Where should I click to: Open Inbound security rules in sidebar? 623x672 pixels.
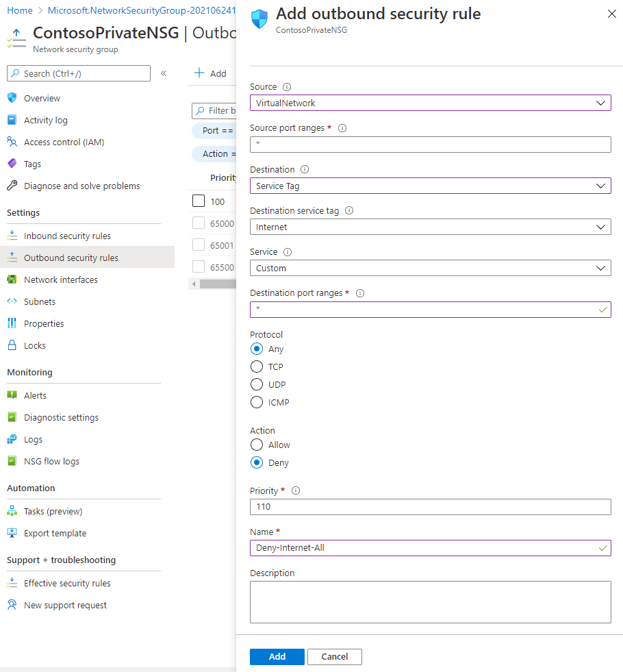[65, 236]
